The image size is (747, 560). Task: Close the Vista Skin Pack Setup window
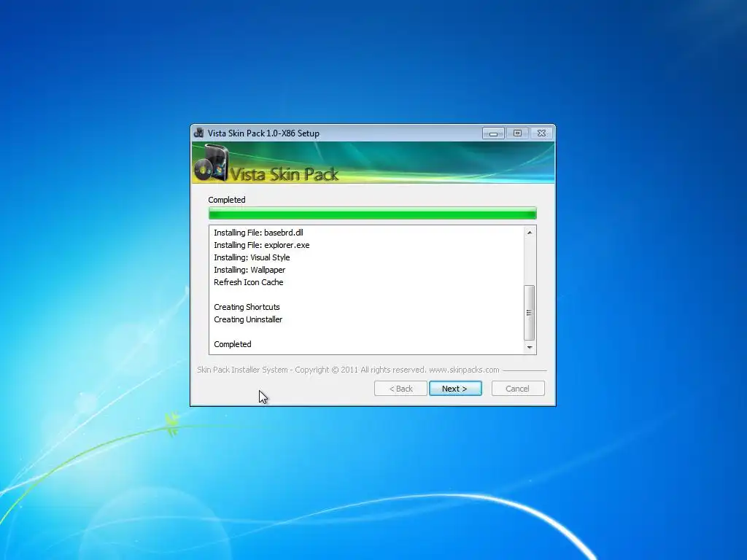(x=542, y=133)
